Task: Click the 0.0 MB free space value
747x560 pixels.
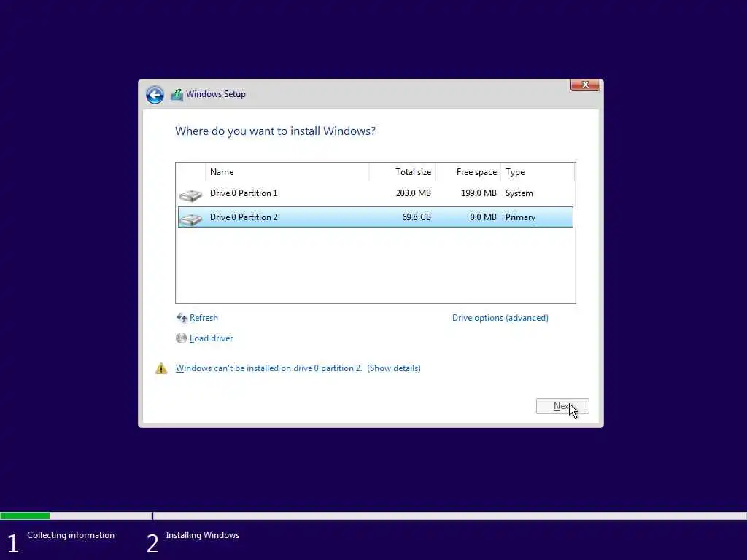Action: coord(483,217)
